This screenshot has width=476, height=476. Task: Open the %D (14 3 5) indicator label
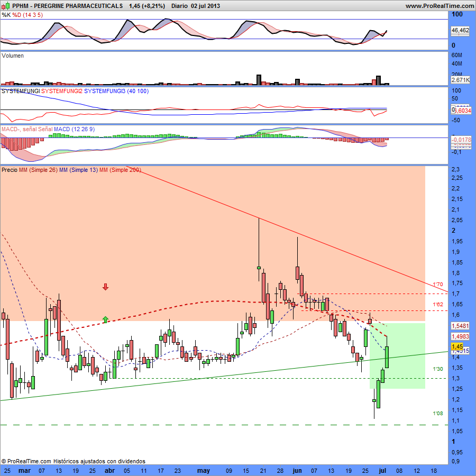click(x=28, y=15)
